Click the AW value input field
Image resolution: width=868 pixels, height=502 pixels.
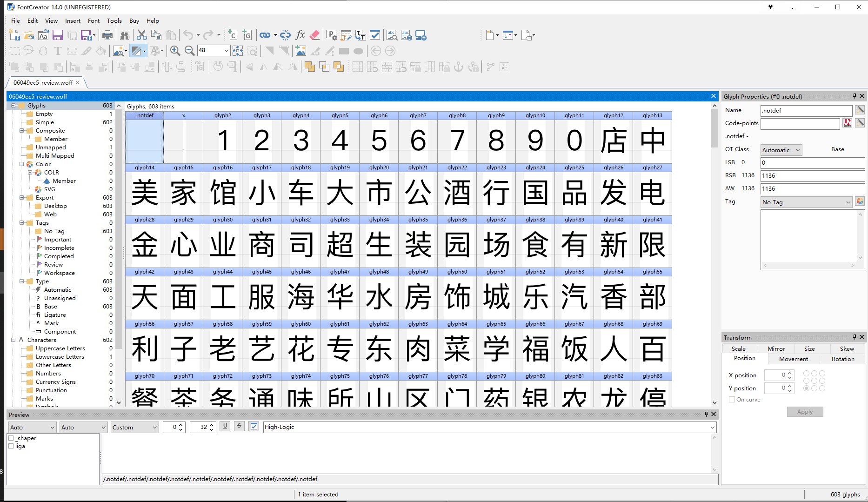pyautogui.click(x=812, y=188)
